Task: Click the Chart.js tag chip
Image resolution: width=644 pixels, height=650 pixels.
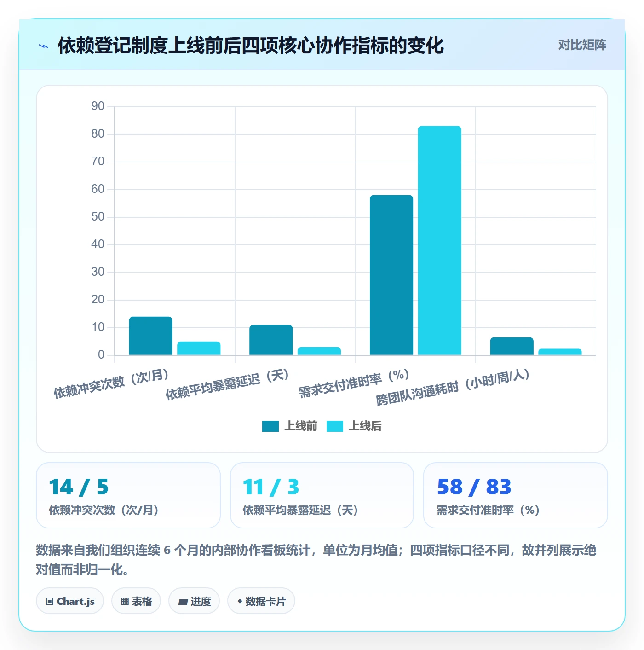Action: pyautogui.click(x=70, y=601)
